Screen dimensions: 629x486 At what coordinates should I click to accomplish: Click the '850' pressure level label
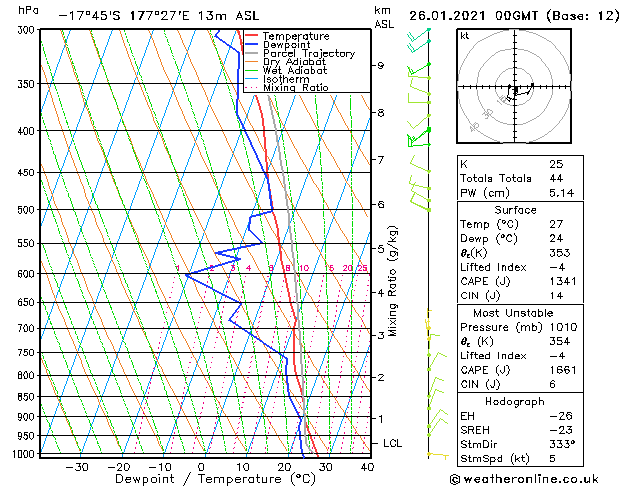[28, 397]
